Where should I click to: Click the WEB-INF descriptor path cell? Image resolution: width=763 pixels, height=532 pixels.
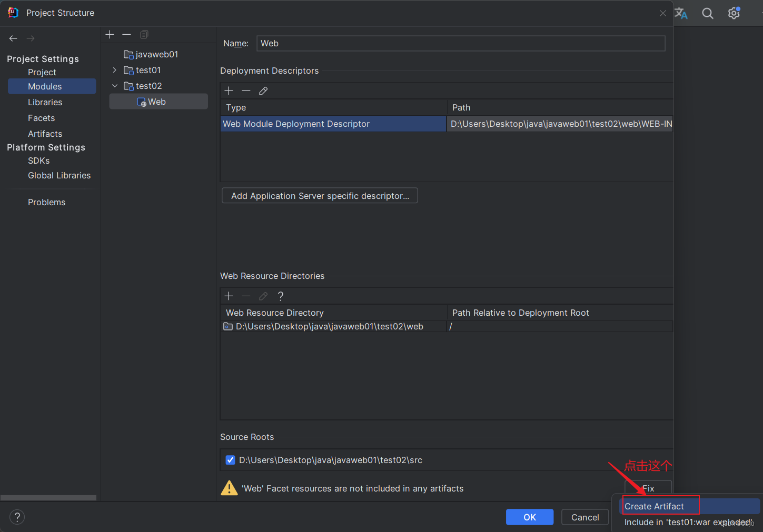pos(560,124)
